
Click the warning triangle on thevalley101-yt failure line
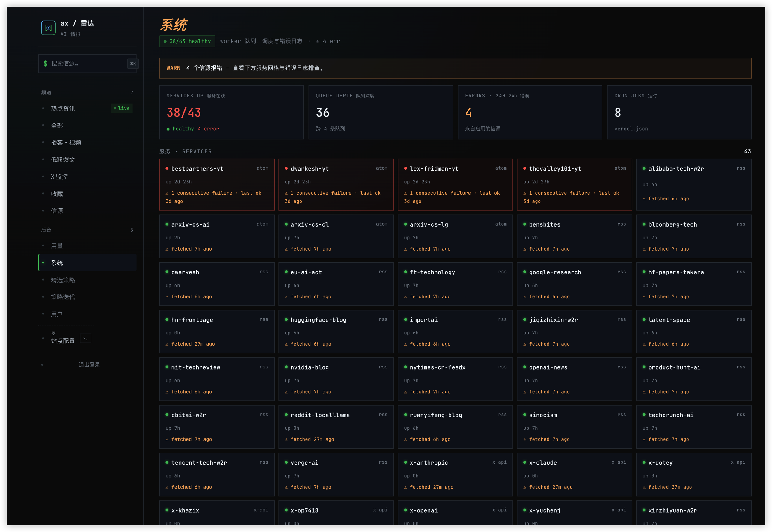(525, 193)
